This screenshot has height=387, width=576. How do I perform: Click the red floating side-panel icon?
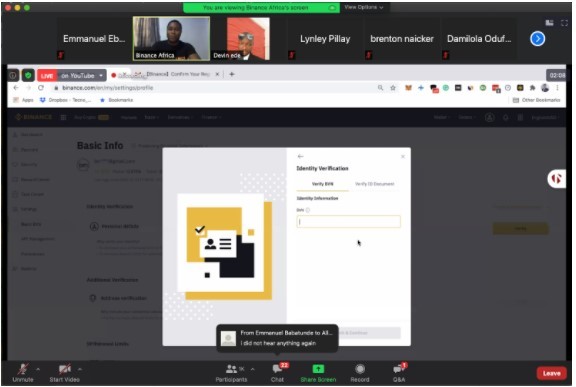[x=557, y=179]
